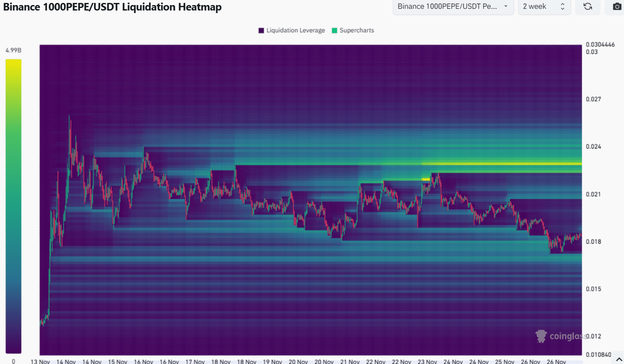Image resolution: width=624 pixels, height=364 pixels.
Task: Open the 2 week timeframe selector
Action: click(x=544, y=6)
